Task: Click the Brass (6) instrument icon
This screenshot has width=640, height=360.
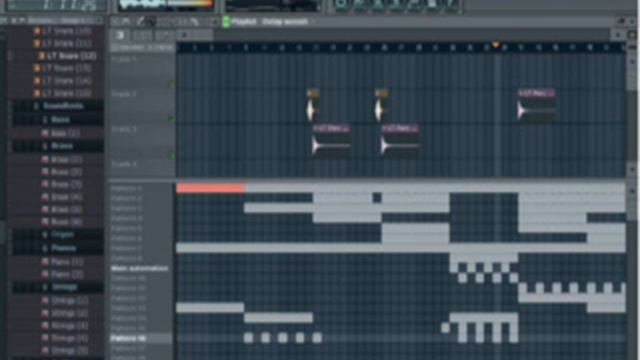Action: coord(45,222)
